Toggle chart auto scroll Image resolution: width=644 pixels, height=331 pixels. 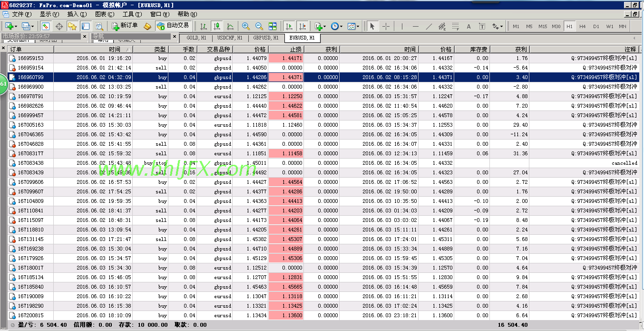point(289,26)
